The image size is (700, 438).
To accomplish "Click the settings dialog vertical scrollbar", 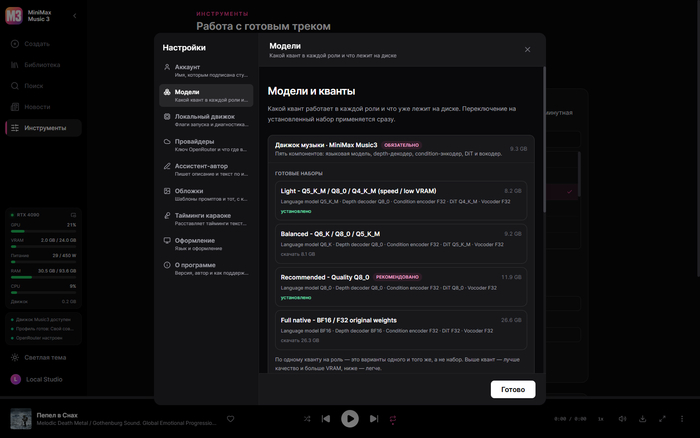I will coord(544,139).
